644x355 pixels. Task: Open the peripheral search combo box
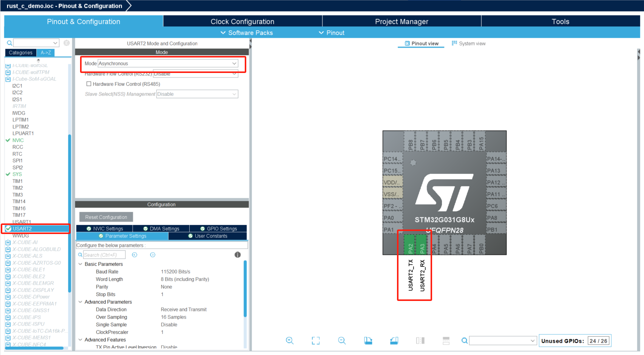(x=36, y=43)
